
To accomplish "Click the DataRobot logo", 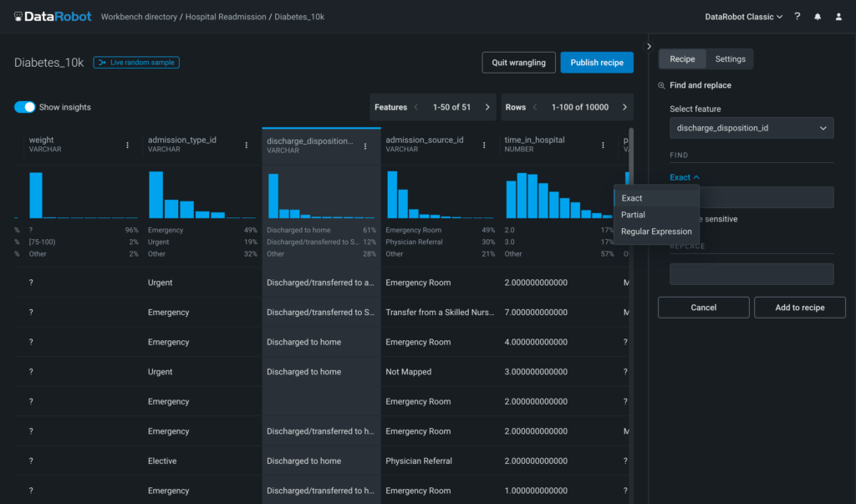I will 53,17.
